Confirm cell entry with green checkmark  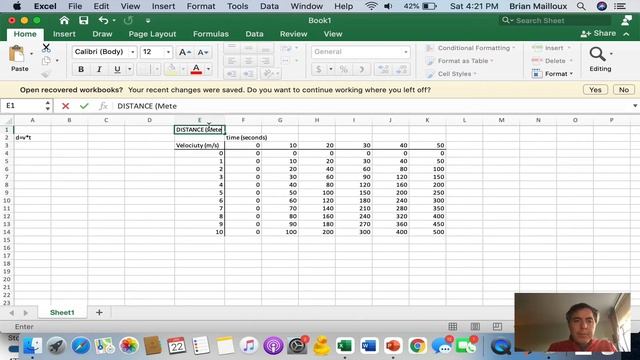[x=84, y=106]
